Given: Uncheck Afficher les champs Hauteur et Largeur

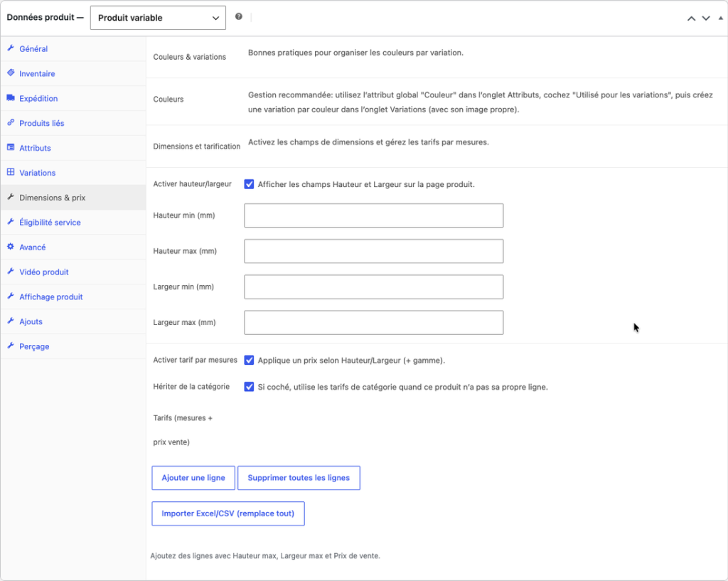Looking at the screenshot, I should coord(250,184).
